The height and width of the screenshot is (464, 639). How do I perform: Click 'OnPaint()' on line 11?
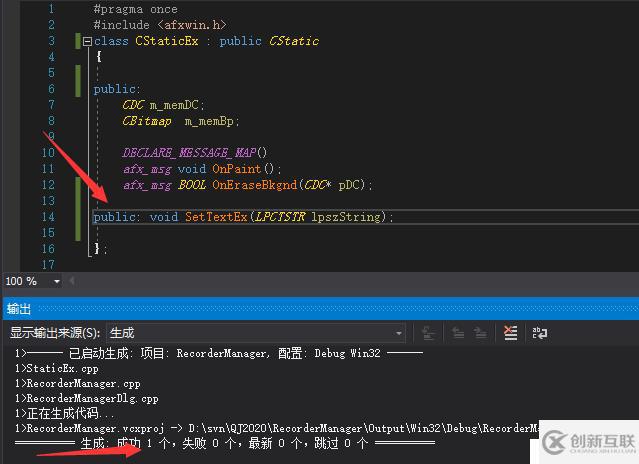click(243, 169)
